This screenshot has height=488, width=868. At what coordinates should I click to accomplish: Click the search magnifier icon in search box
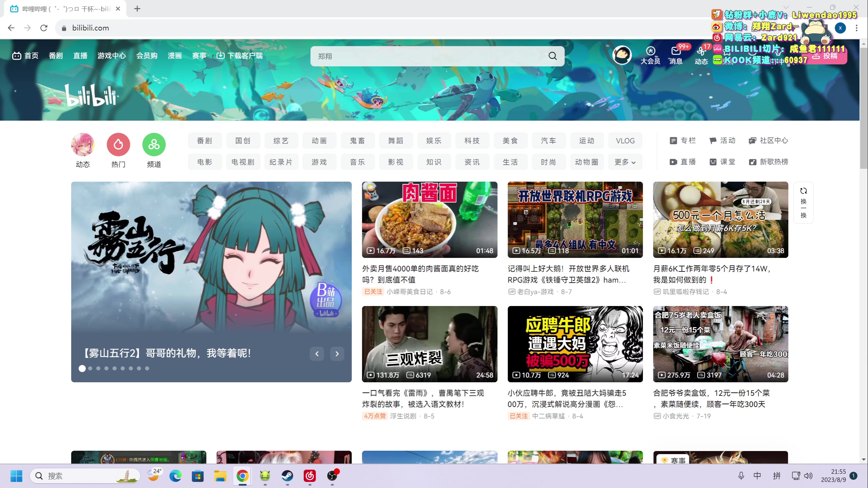click(553, 56)
